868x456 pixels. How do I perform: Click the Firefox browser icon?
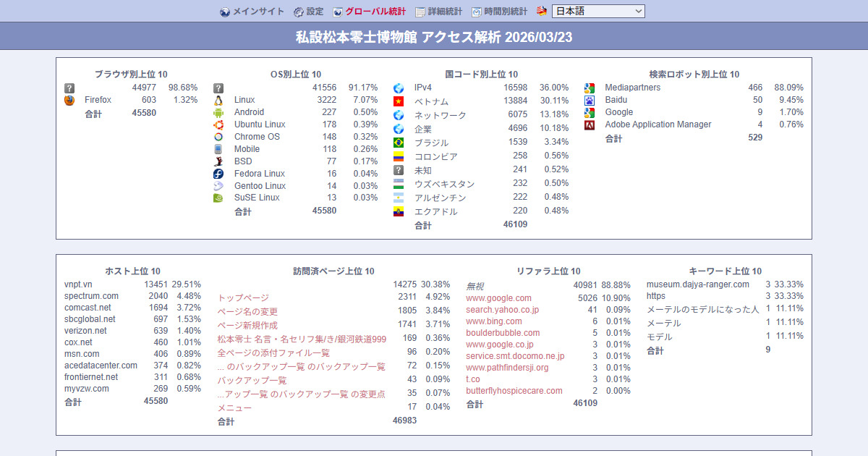69,100
